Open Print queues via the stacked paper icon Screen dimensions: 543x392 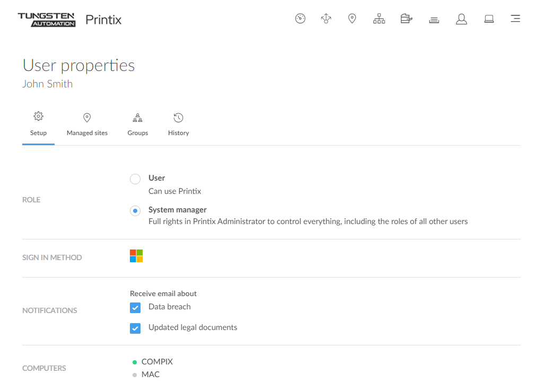click(434, 20)
